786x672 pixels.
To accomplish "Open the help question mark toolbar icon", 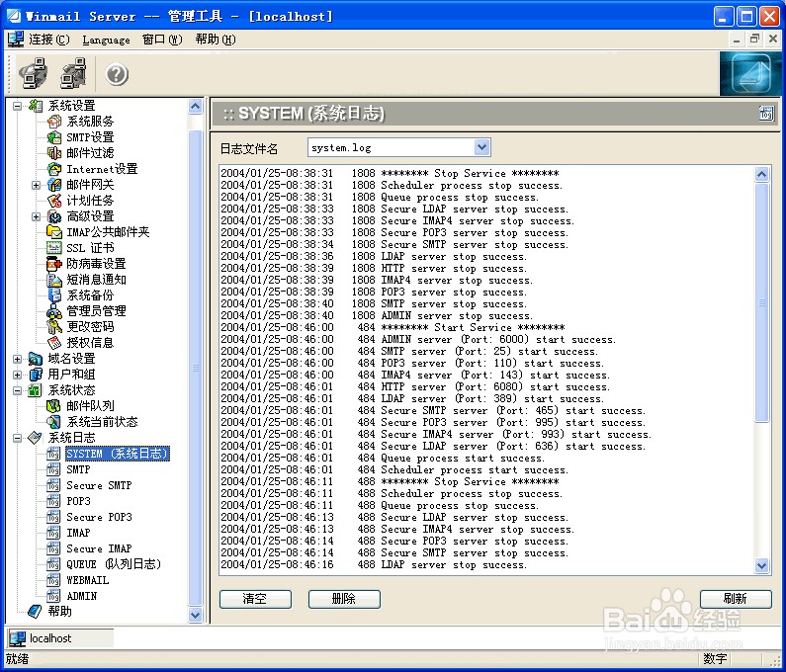I will point(117,75).
